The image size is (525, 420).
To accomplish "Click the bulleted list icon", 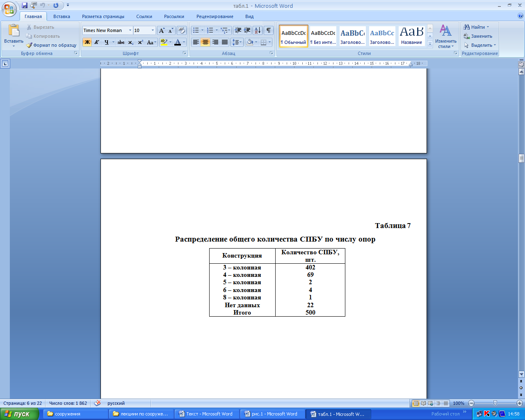I will (x=196, y=30).
